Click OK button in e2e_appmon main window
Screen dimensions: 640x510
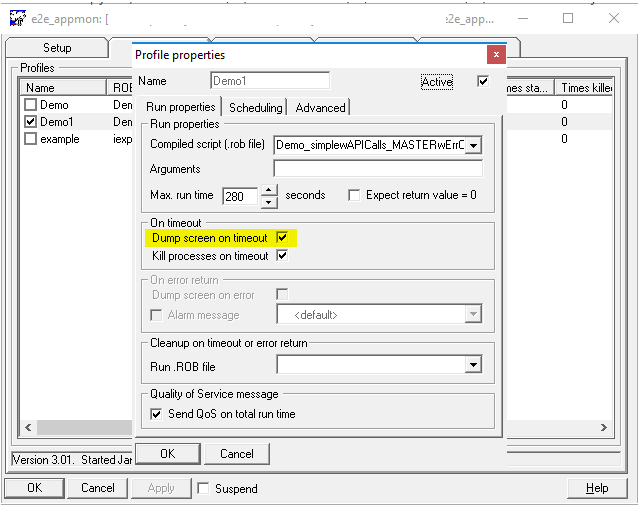coord(35,488)
